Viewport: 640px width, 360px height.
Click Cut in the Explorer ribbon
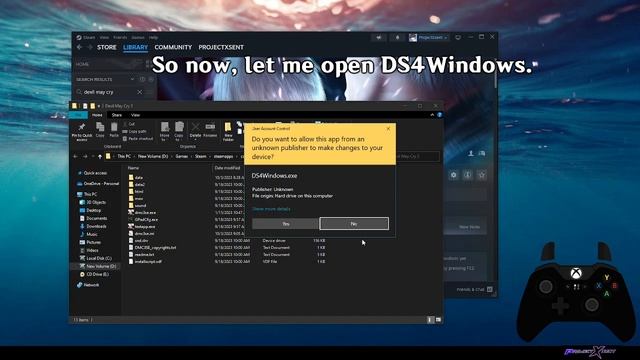point(129,124)
